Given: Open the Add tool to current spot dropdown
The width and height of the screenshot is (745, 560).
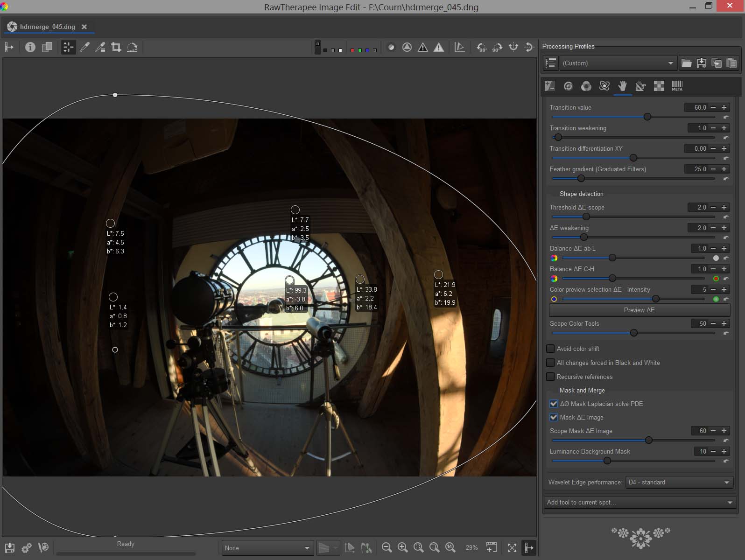Looking at the screenshot, I should click(x=639, y=502).
